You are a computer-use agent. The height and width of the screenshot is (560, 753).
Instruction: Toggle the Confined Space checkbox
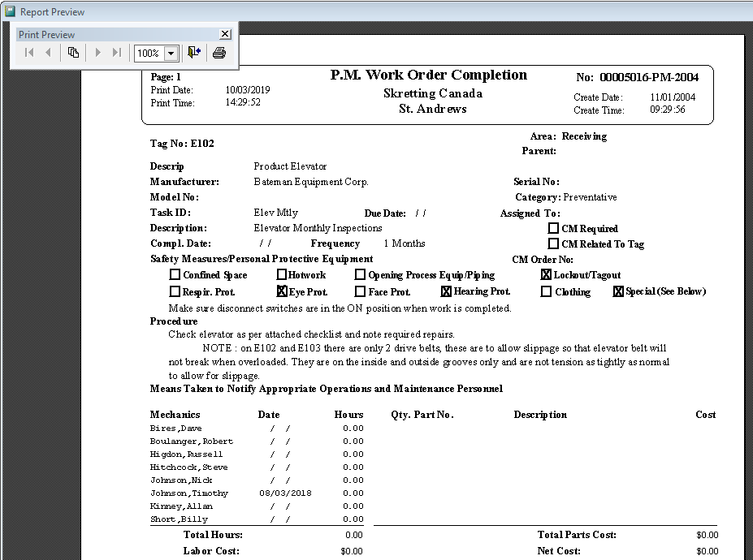click(x=175, y=274)
